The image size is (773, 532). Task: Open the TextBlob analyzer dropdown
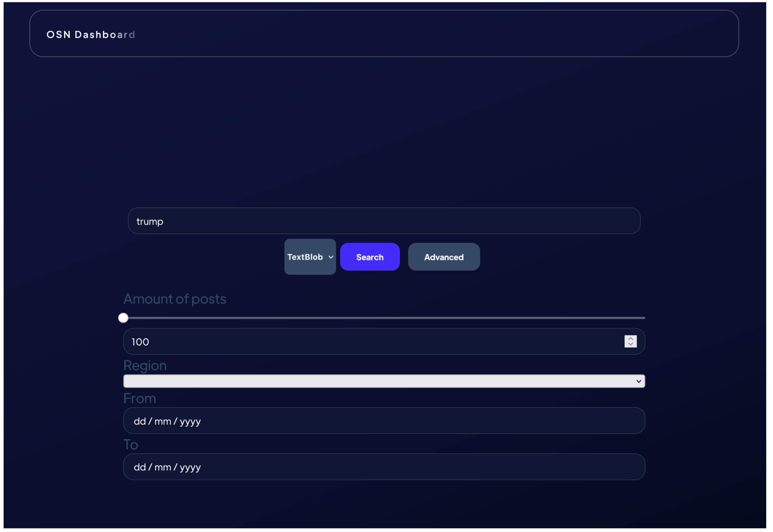(x=309, y=257)
